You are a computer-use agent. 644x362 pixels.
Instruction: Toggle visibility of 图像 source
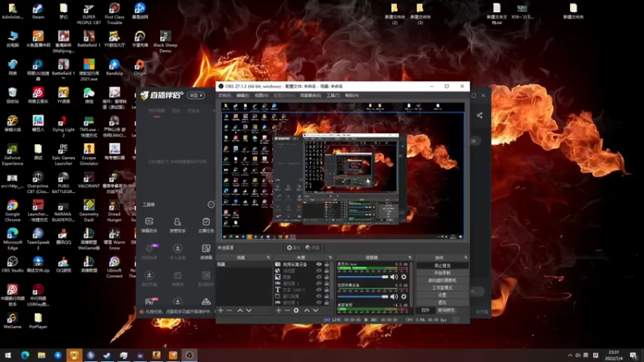(x=319, y=277)
